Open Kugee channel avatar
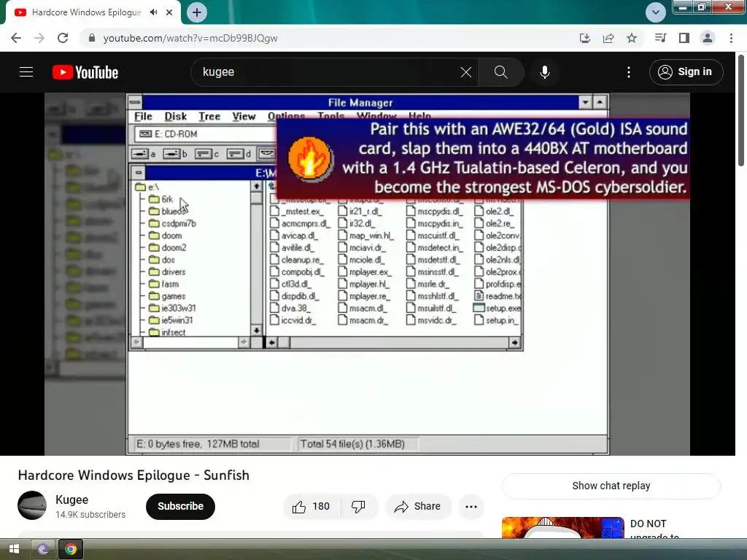Viewport: 747px width, 560px height. coord(32,505)
